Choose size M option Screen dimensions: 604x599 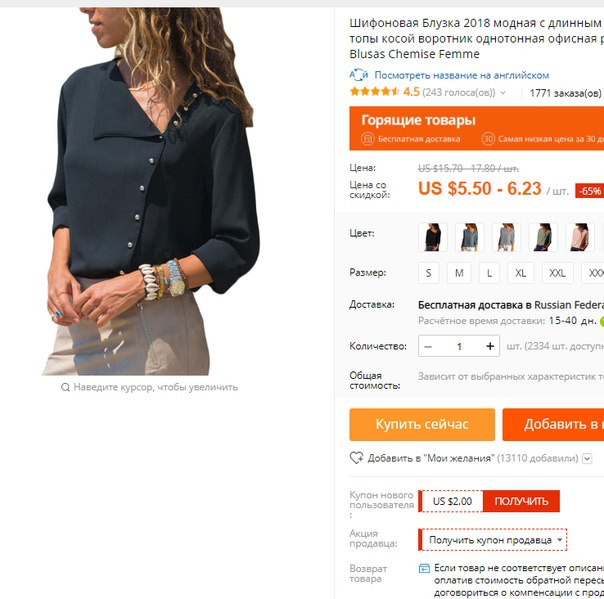coord(459,273)
